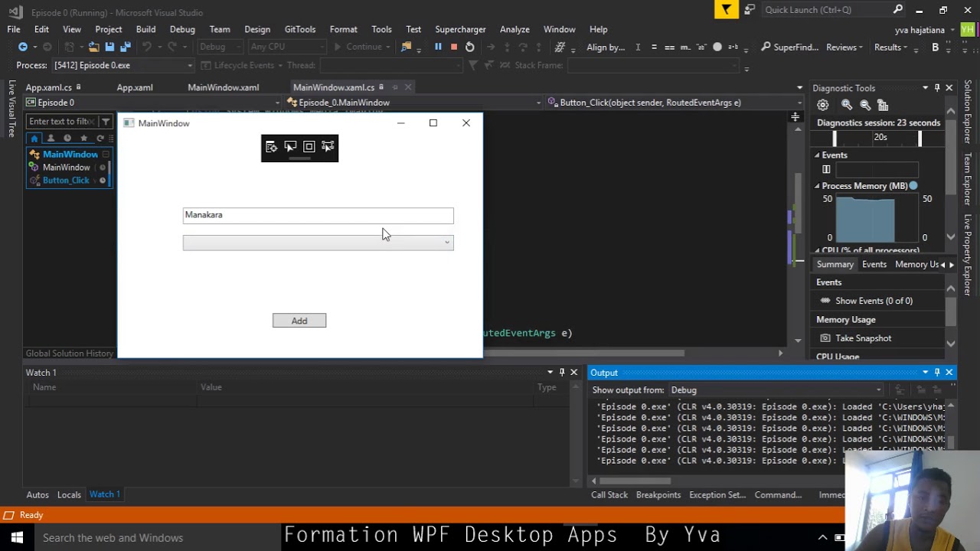Stop debugging with the red square
This screenshot has width=980, height=551.
click(x=453, y=47)
